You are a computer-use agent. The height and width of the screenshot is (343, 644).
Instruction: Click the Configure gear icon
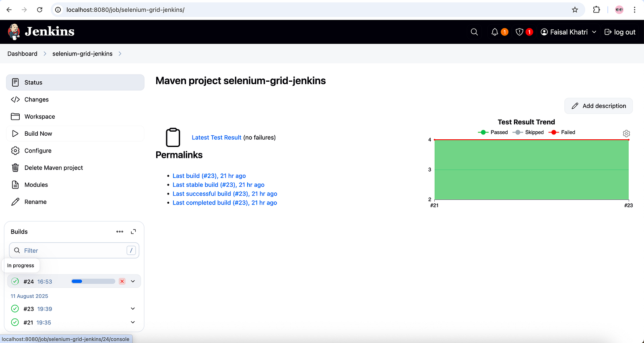pyautogui.click(x=15, y=151)
